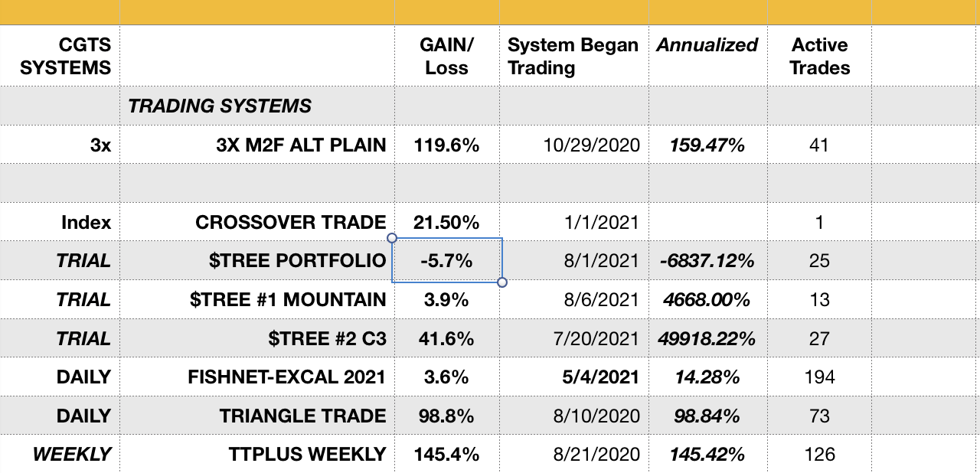Select the TRADING SYSTEMS section cell
Image resolution: width=980 pixels, height=473 pixels.
(220, 106)
